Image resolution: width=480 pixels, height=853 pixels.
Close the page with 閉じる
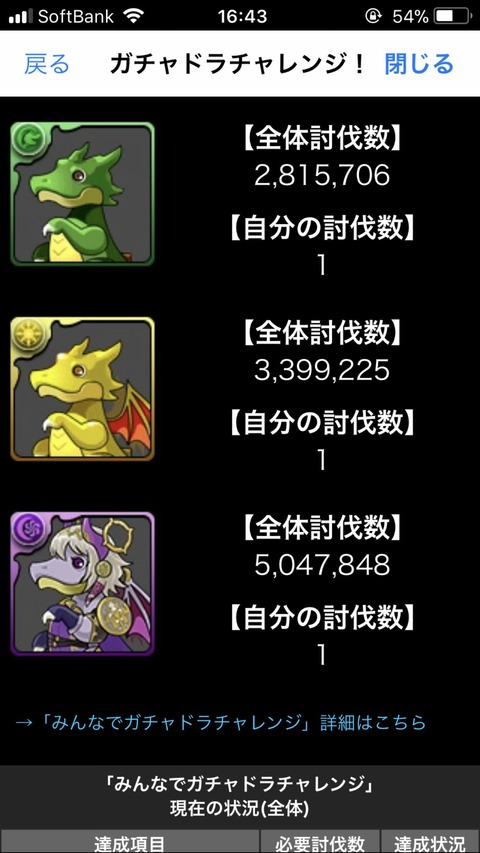pos(419,64)
